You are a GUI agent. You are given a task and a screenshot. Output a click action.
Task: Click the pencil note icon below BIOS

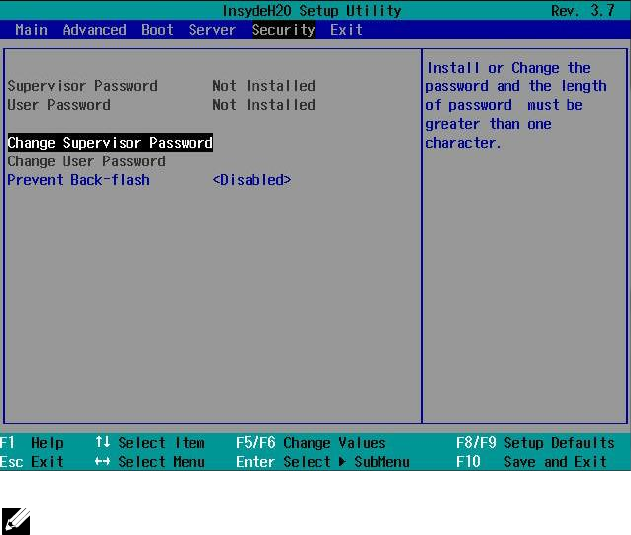tap(16, 521)
